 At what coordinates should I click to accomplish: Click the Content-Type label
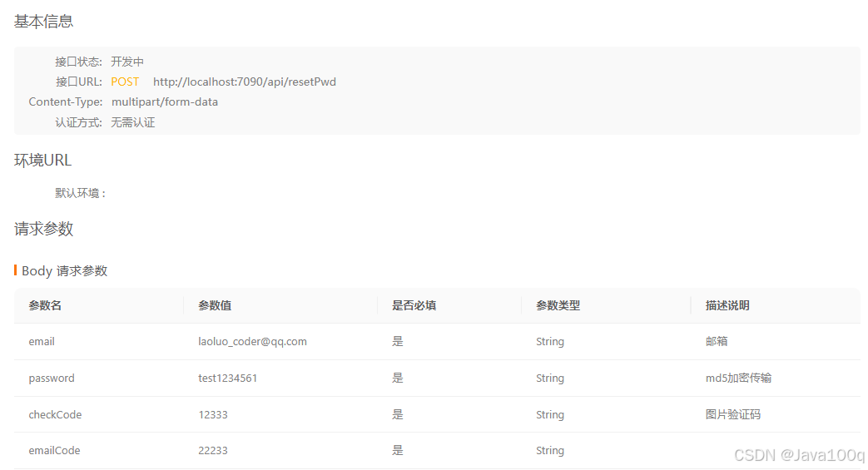point(65,101)
